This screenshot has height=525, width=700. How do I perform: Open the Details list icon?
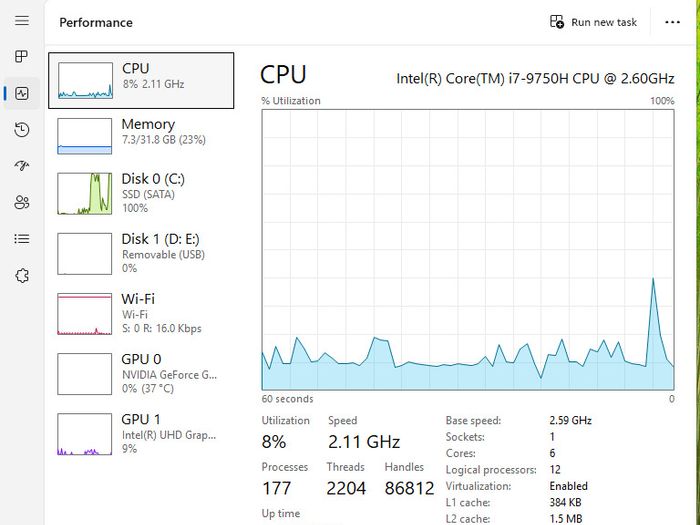pos(21,239)
